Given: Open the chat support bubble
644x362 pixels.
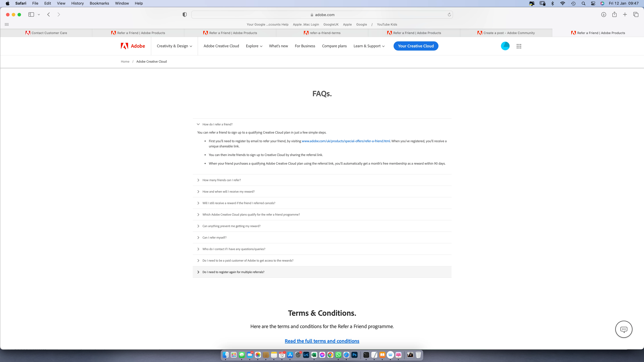Looking at the screenshot, I should coord(623,329).
